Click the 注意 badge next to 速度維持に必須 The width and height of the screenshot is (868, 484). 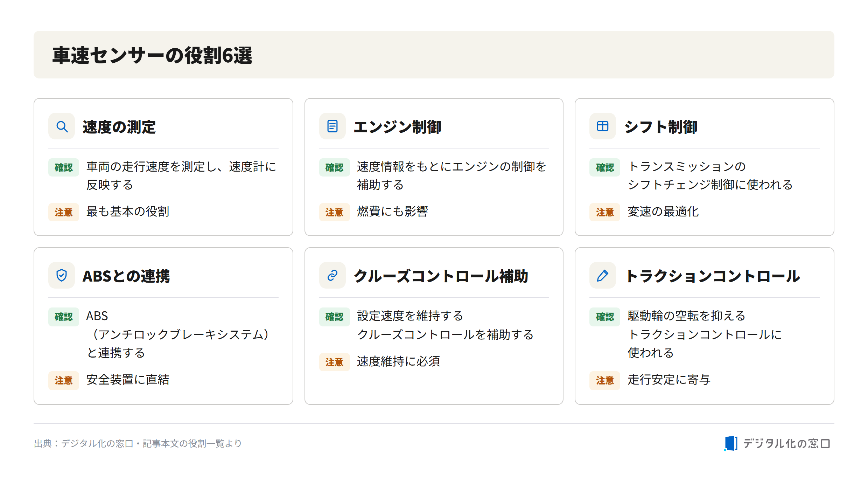tap(334, 362)
